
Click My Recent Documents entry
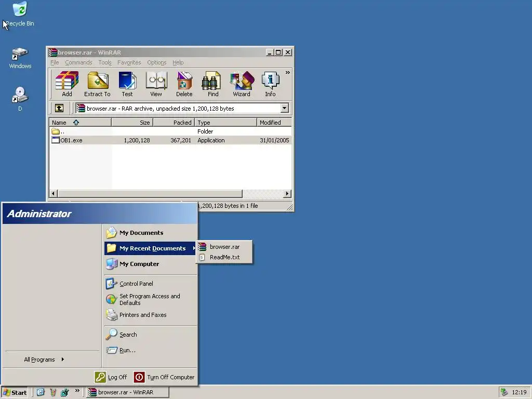pos(150,248)
